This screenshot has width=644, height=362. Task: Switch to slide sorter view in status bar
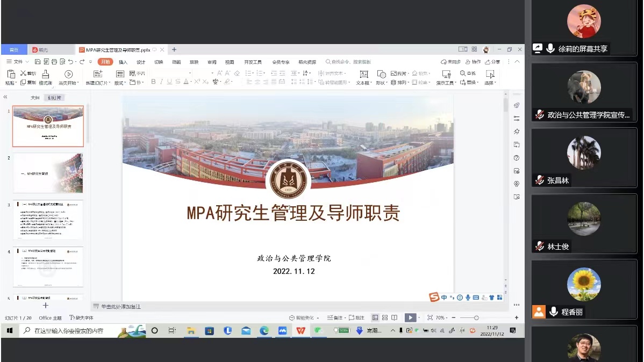pos(385,318)
